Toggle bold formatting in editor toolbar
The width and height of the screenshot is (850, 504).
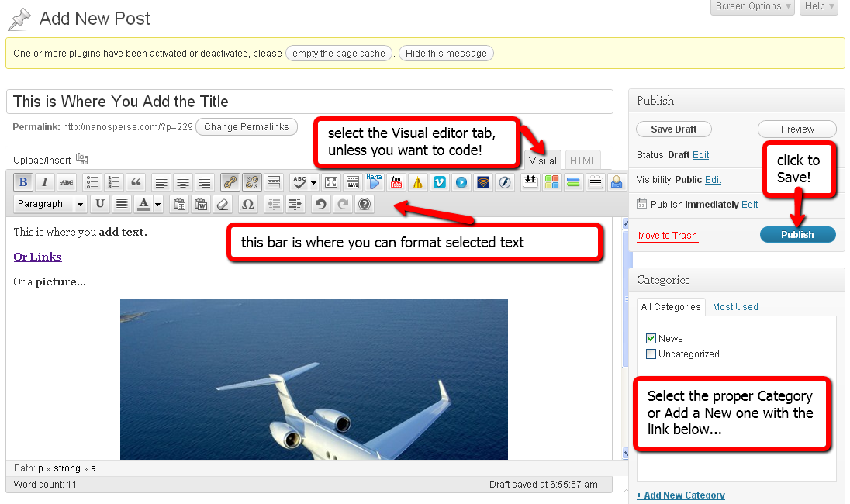coord(23,182)
